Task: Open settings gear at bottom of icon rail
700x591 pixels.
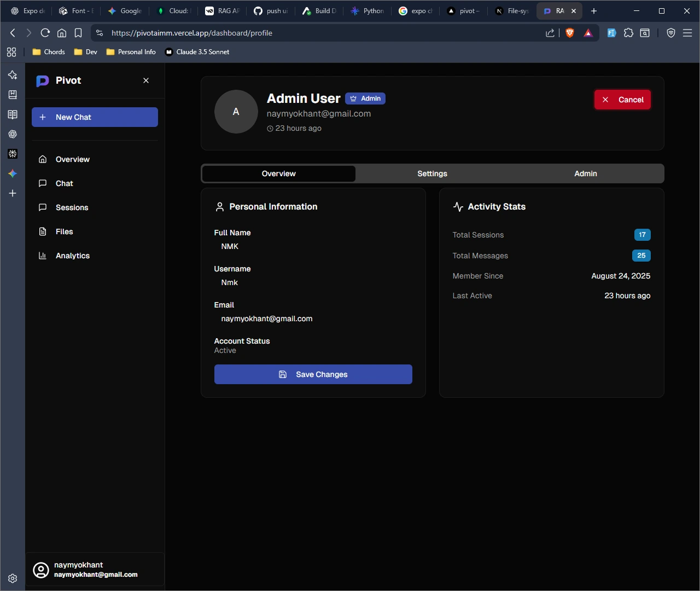Action: [x=12, y=578]
